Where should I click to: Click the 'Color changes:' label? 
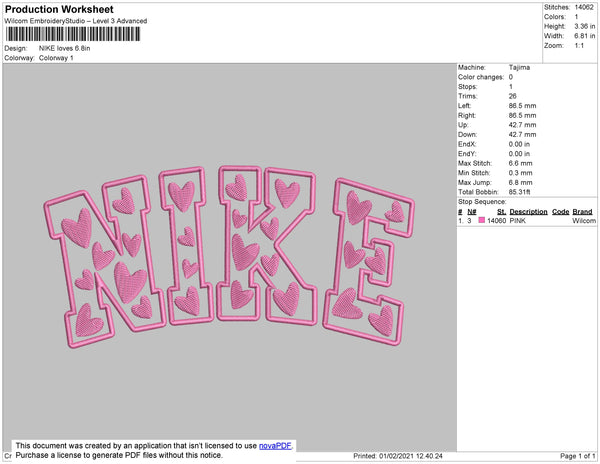click(x=481, y=77)
